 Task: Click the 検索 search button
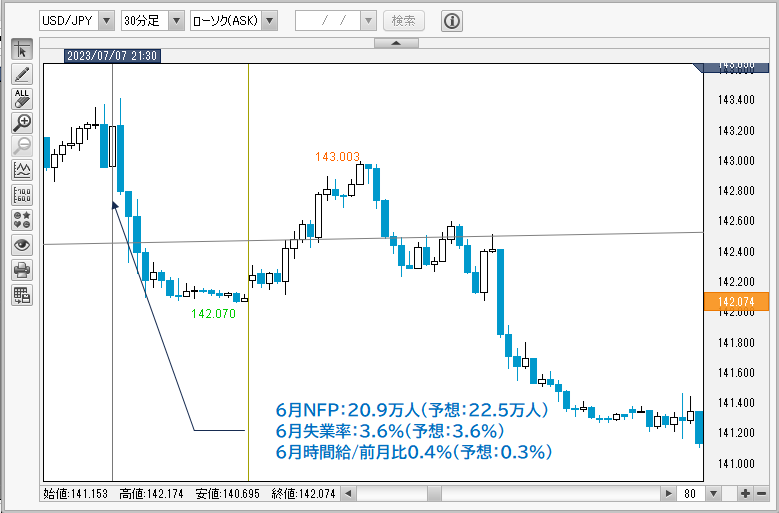[404, 21]
